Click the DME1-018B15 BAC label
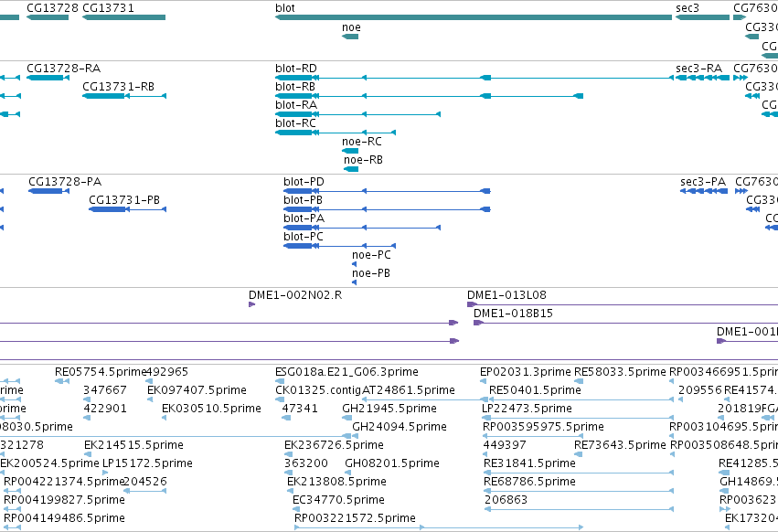778x532 pixels. click(513, 314)
